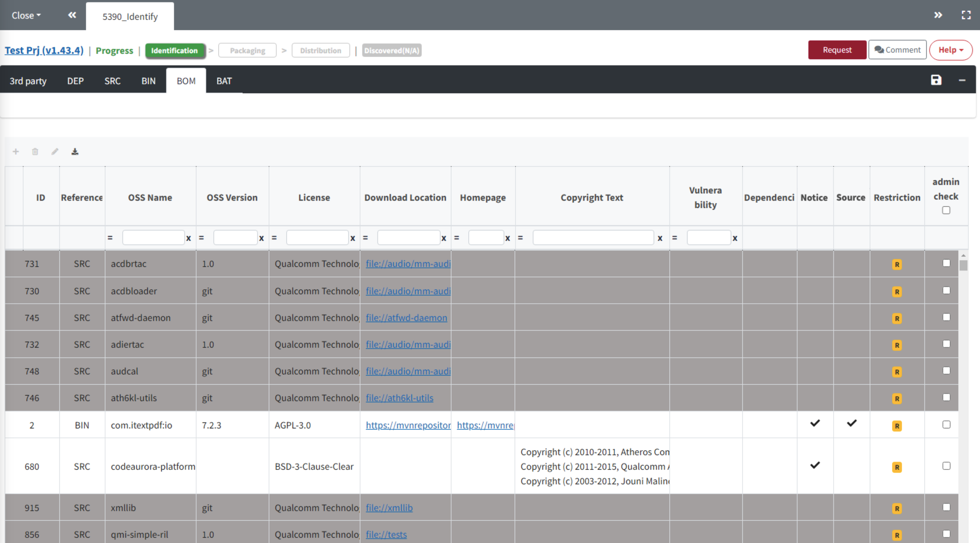980x543 pixels.
Task: Click restriction R badge for atfwd-daemon
Action: pyautogui.click(x=897, y=318)
